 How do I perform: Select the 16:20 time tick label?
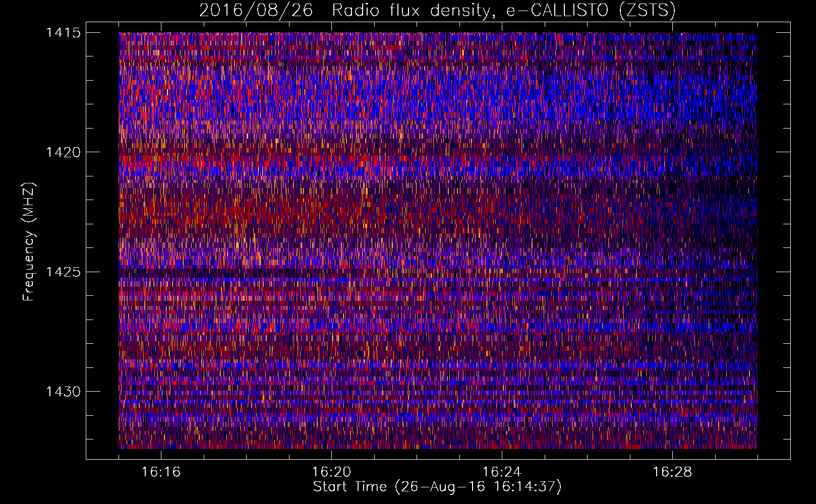pos(331,472)
